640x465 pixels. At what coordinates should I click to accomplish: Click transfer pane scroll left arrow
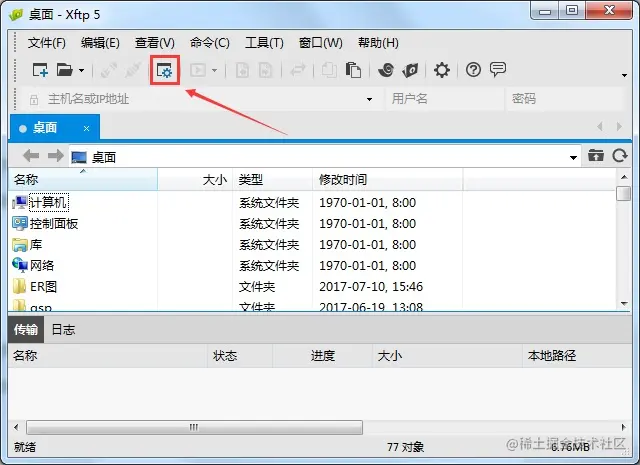(16, 427)
